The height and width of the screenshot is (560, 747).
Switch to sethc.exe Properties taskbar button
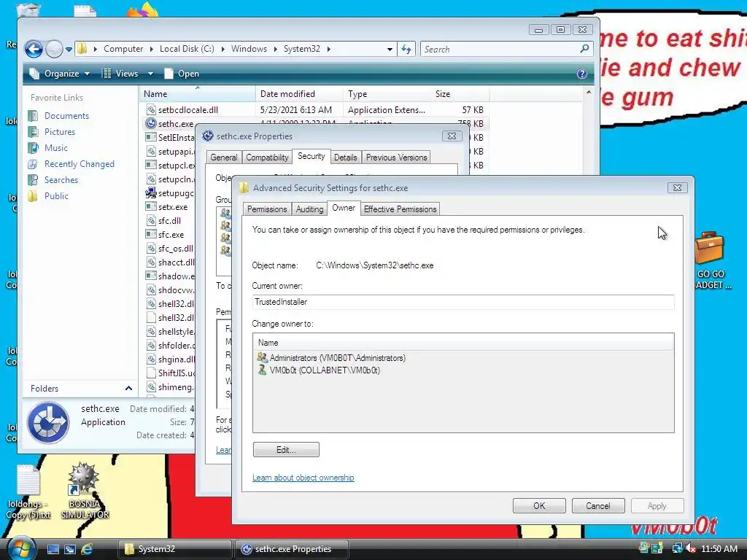pyautogui.click(x=292, y=549)
